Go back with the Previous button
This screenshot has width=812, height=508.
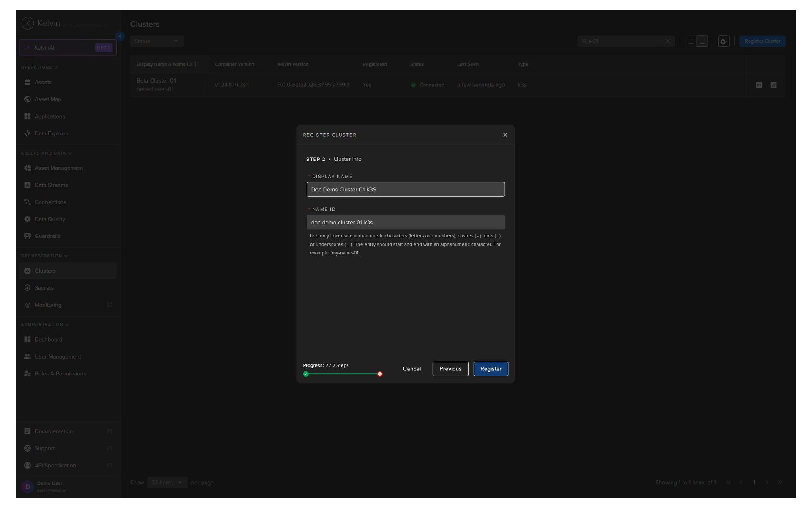(x=450, y=369)
